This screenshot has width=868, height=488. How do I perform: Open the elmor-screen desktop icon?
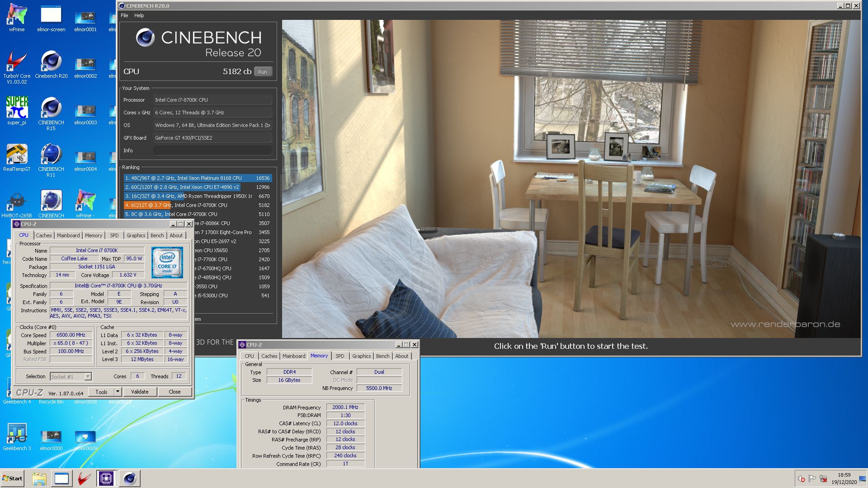point(51,18)
